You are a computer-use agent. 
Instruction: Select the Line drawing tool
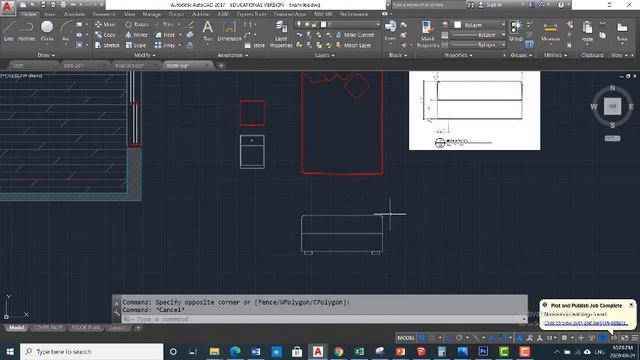[9, 31]
